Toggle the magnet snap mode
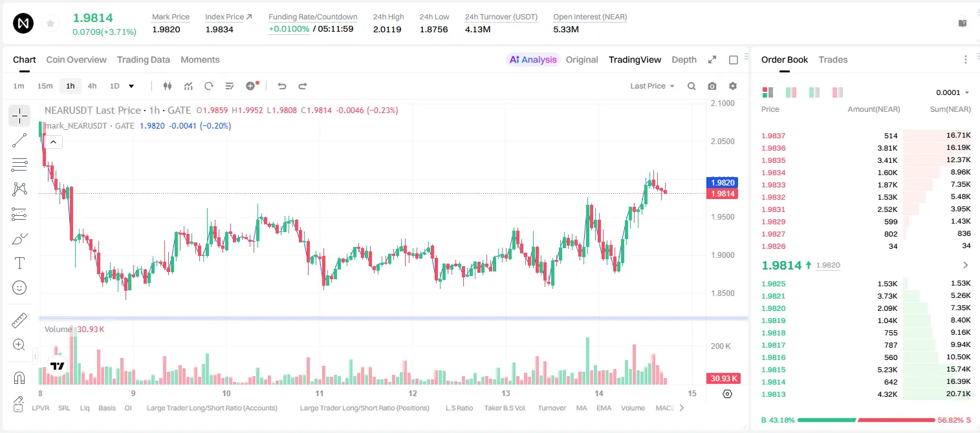Screen dimensions: 980x433 click(19, 378)
